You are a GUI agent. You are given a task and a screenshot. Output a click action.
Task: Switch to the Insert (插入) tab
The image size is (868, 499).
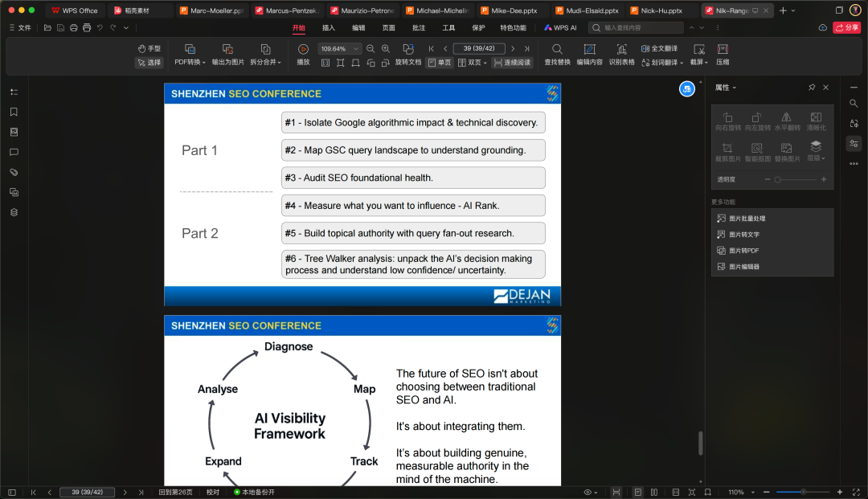tap(329, 27)
